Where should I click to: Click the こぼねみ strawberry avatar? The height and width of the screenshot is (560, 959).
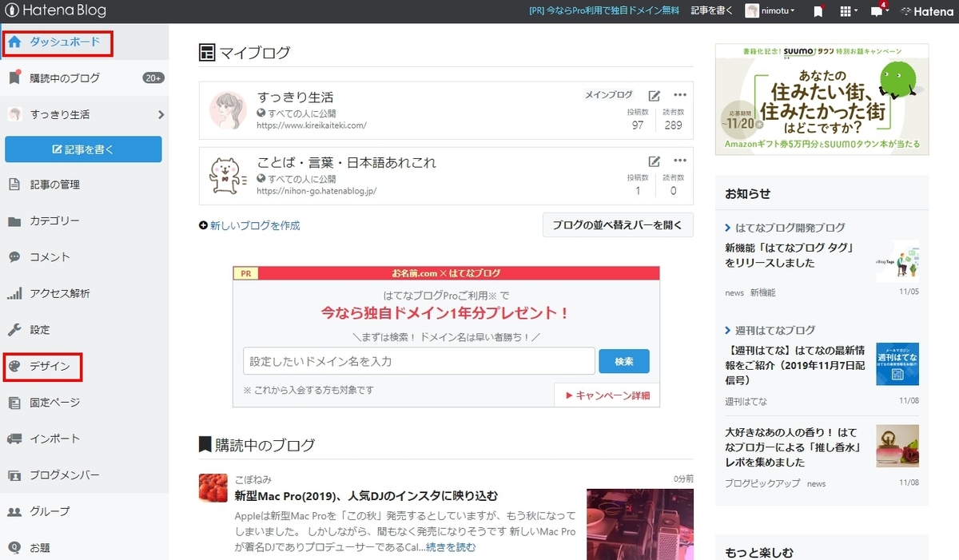213,488
